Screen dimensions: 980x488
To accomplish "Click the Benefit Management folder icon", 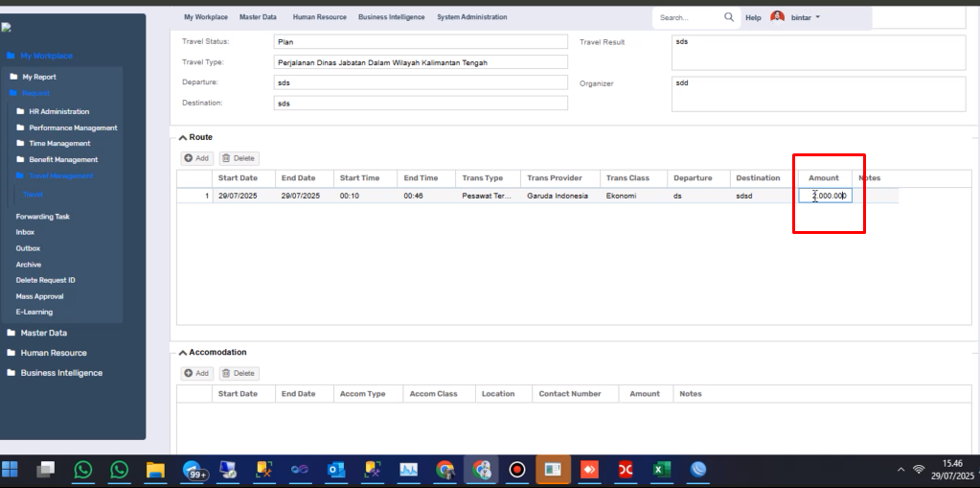I will pos(21,159).
